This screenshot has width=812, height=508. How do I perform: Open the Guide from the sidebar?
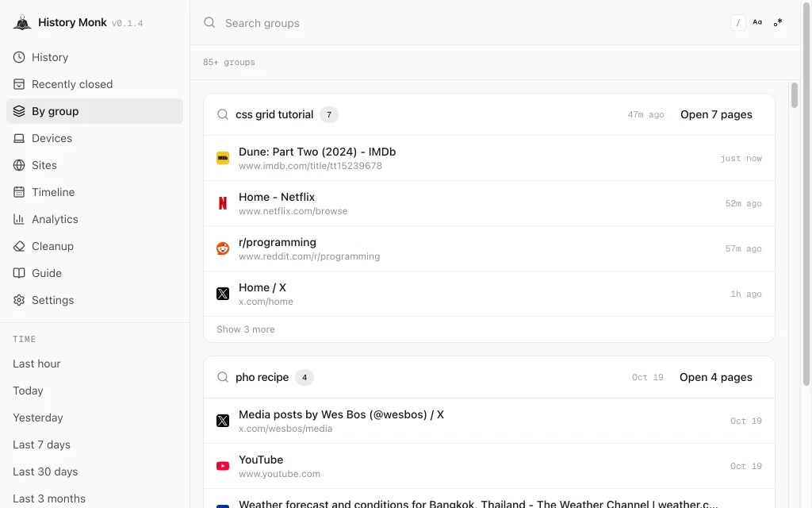(x=95, y=273)
